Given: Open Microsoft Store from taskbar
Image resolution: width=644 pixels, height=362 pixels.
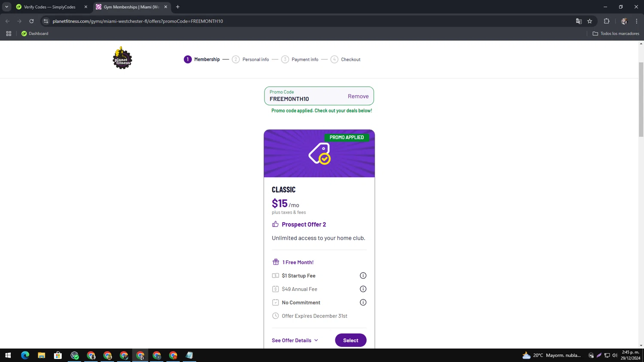Looking at the screenshot, I should click(58, 355).
